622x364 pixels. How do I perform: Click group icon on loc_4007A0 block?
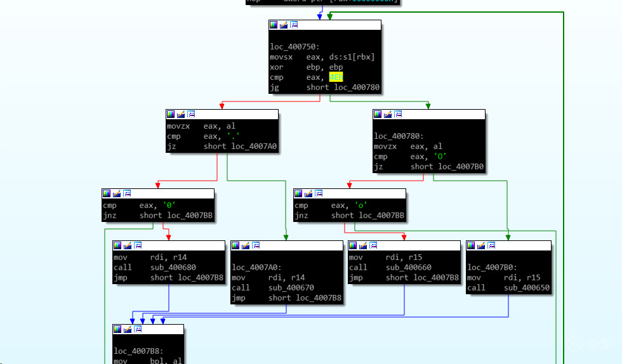256,245
